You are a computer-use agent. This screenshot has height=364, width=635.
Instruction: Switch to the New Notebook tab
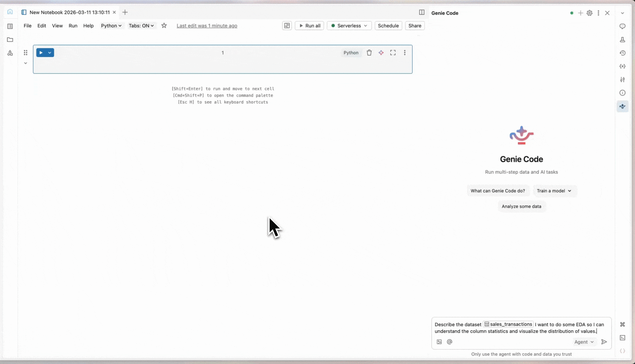point(67,12)
